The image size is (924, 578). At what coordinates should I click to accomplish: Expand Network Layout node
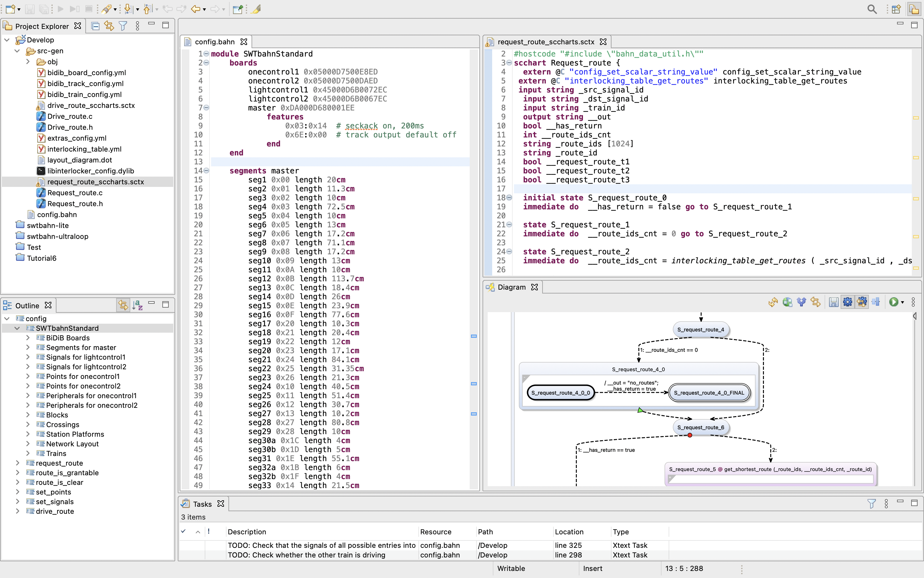(x=28, y=443)
